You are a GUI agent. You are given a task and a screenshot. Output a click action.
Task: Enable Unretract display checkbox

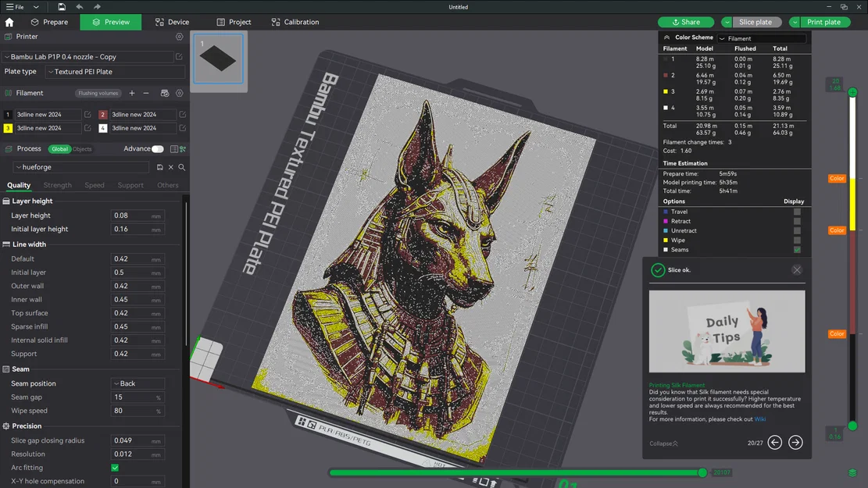797,230
